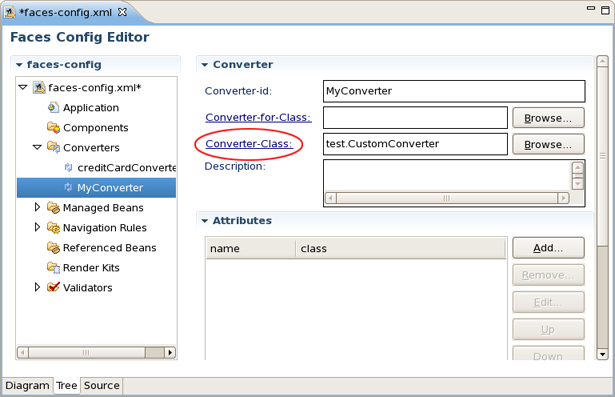Click the Application node icon

(x=53, y=107)
